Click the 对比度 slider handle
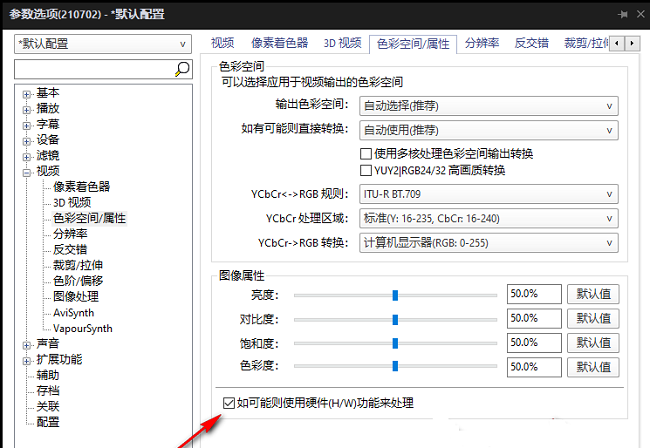Image resolution: width=650 pixels, height=448 pixels. [395, 320]
